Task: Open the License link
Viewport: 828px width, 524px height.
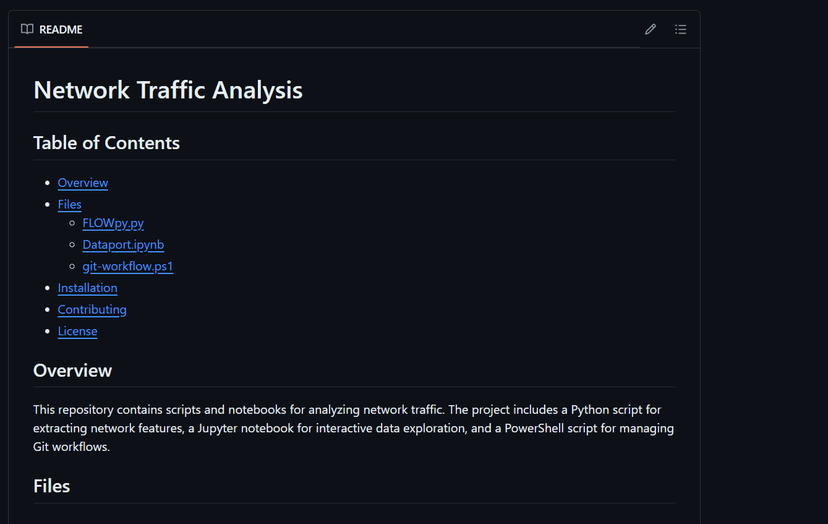Action: tap(78, 332)
